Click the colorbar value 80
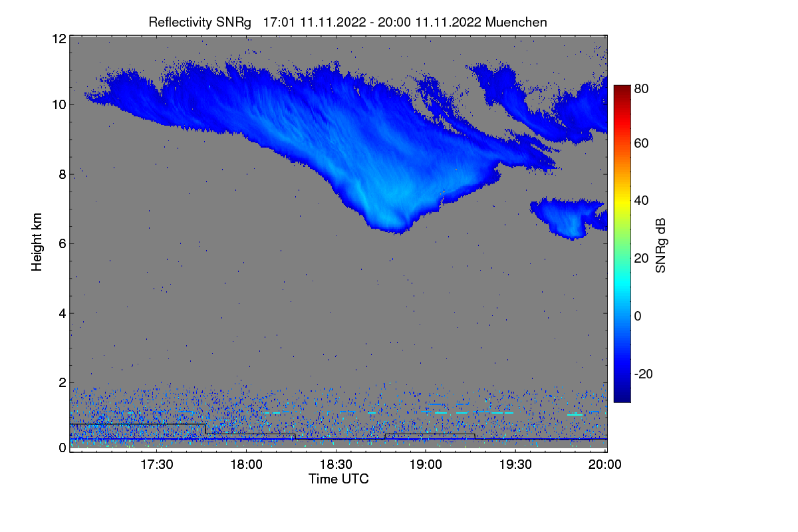This screenshot has width=798, height=532. [641, 88]
